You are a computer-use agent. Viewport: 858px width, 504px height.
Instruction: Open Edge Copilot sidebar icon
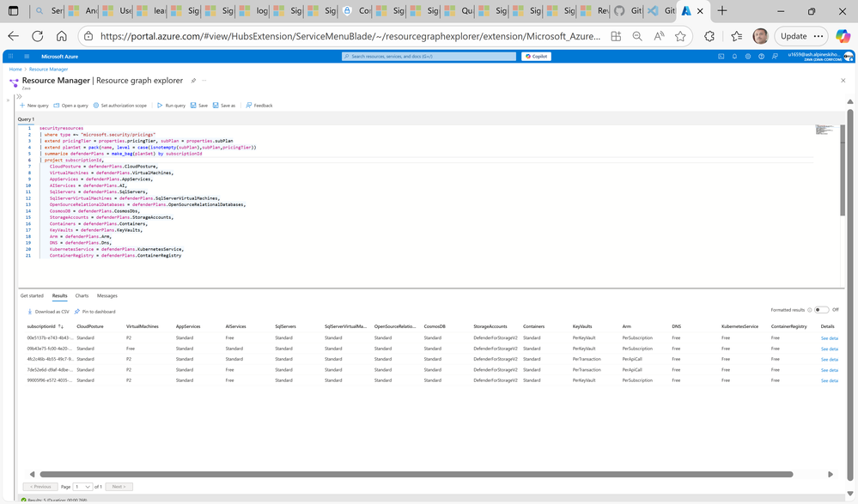tap(843, 36)
